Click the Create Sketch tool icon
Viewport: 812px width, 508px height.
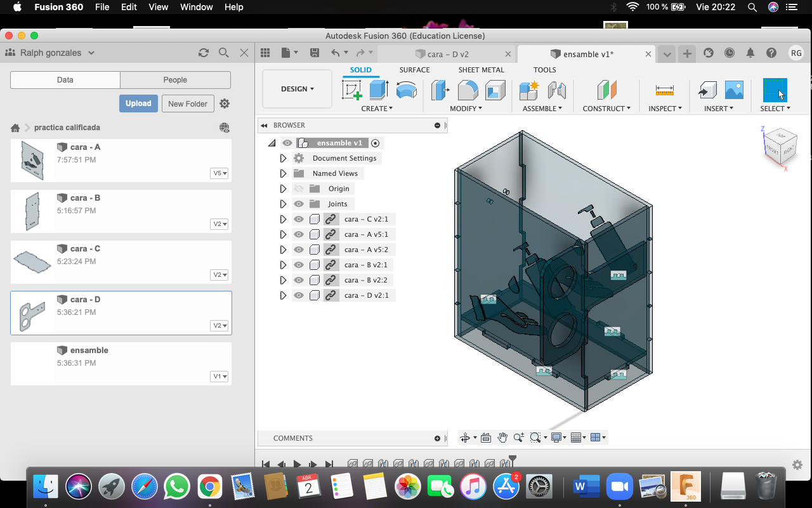pos(352,90)
